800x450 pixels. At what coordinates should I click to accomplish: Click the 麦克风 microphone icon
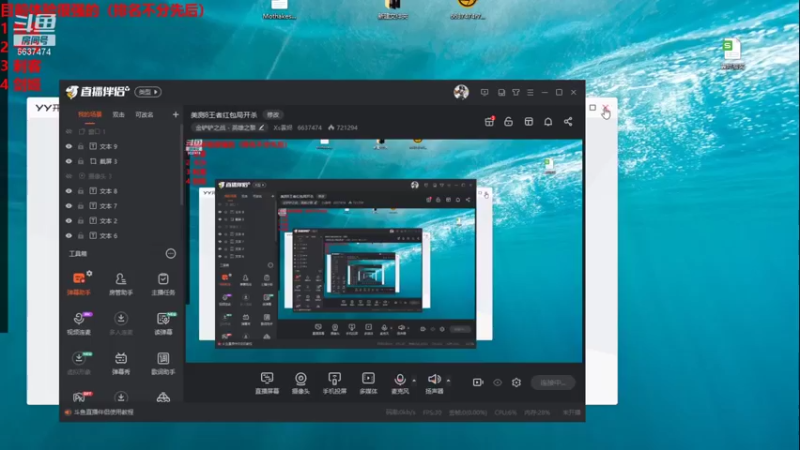(x=400, y=379)
